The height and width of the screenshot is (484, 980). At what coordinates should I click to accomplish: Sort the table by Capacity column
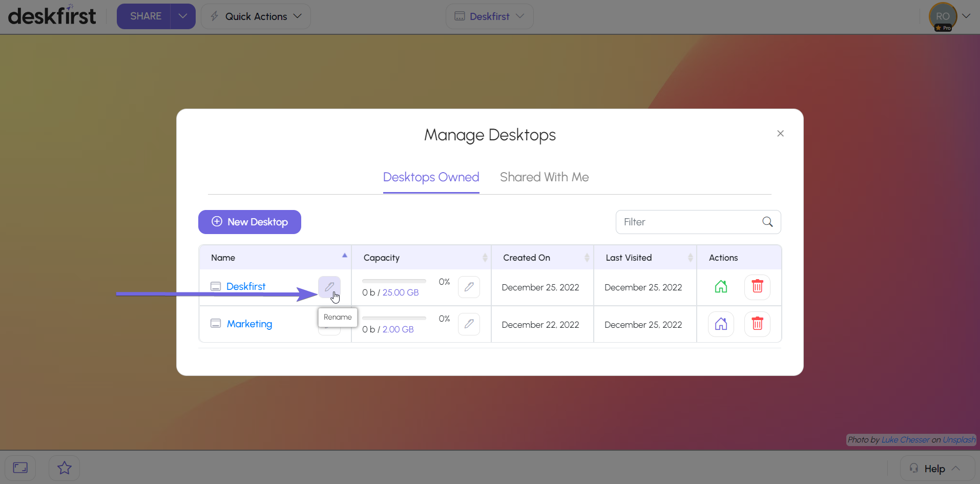pyautogui.click(x=422, y=258)
